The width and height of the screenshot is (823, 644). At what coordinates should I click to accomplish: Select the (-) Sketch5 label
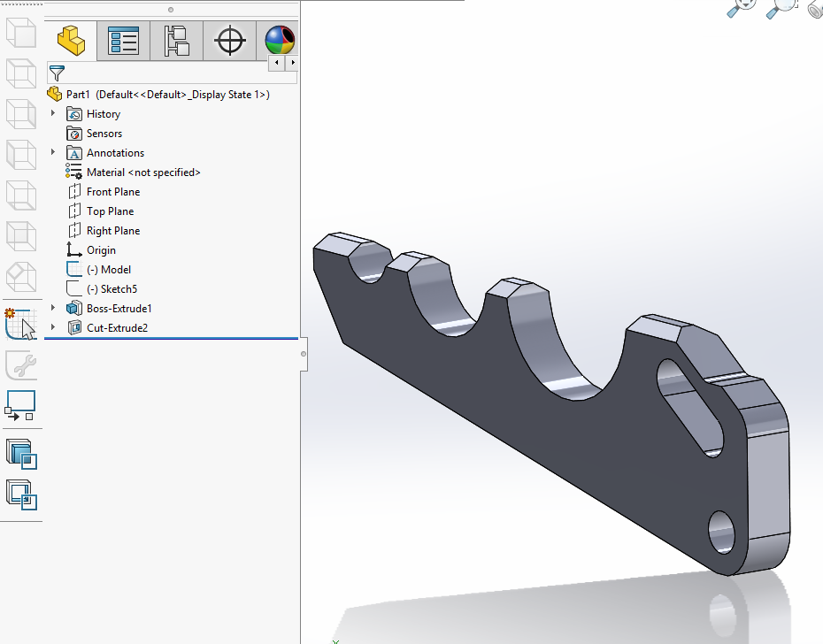(x=112, y=288)
